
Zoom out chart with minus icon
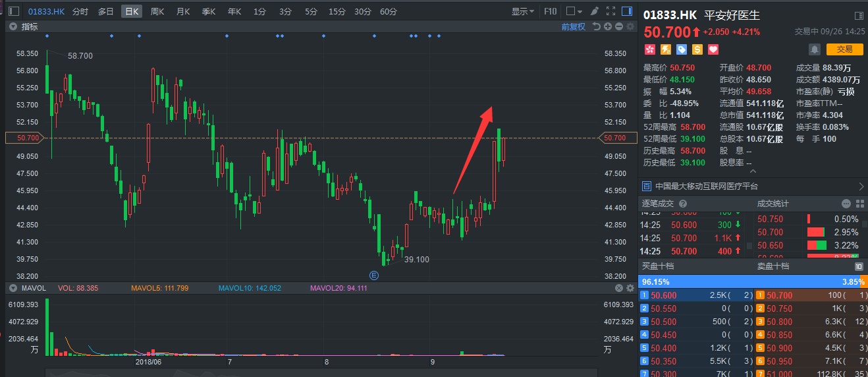(619, 26)
